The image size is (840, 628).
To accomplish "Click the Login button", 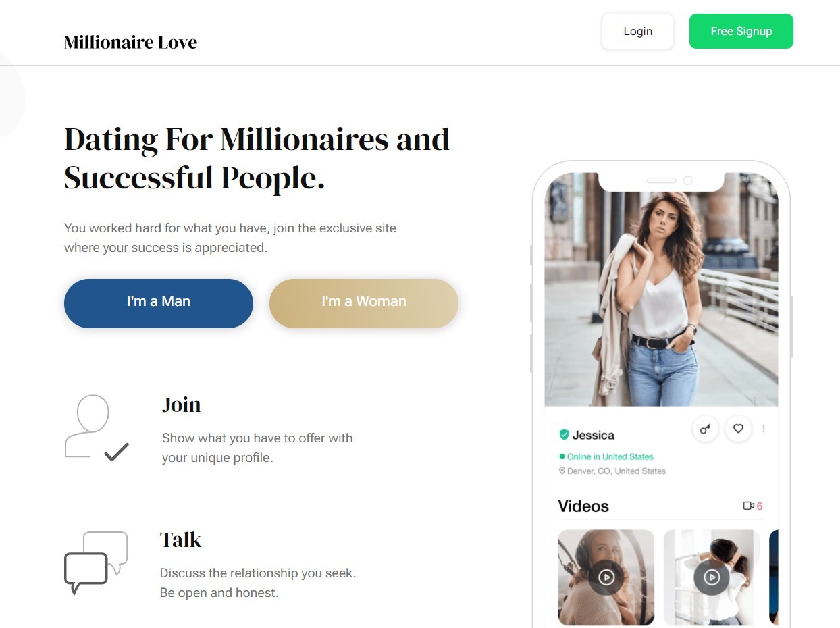I will tap(637, 31).
